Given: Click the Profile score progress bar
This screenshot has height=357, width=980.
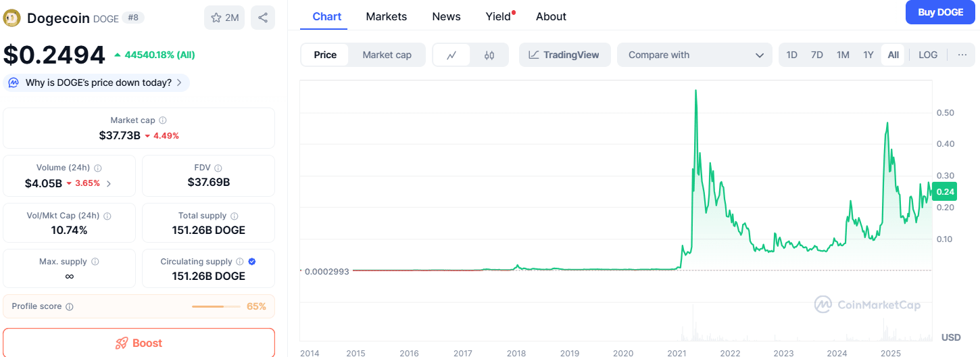Looking at the screenshot, I should tap(216, 307).
